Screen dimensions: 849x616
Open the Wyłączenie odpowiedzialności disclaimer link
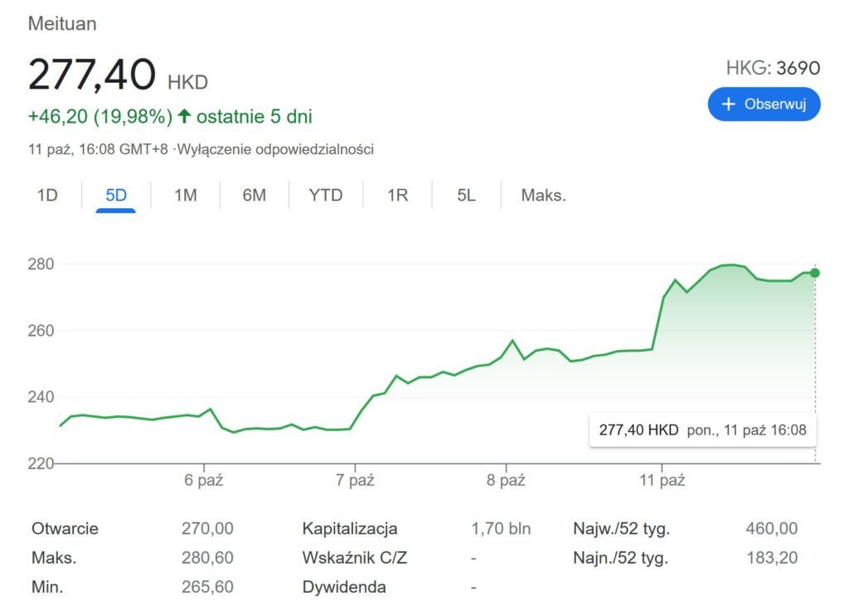coord(275,149)
